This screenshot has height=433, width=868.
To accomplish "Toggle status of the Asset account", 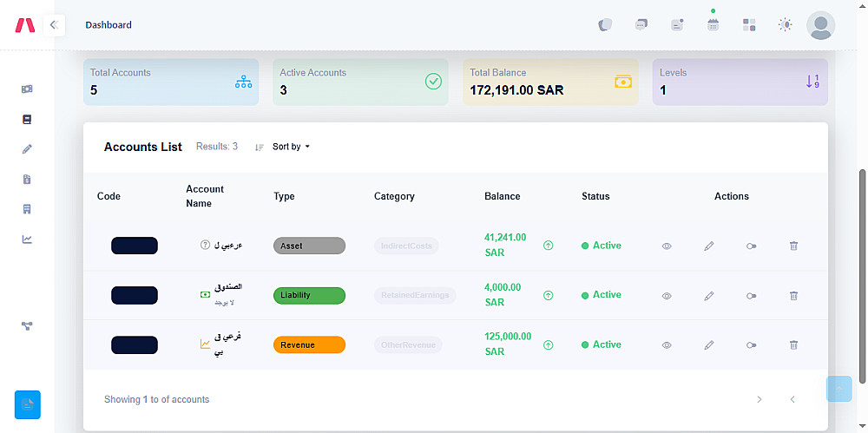I will [751, 246].
